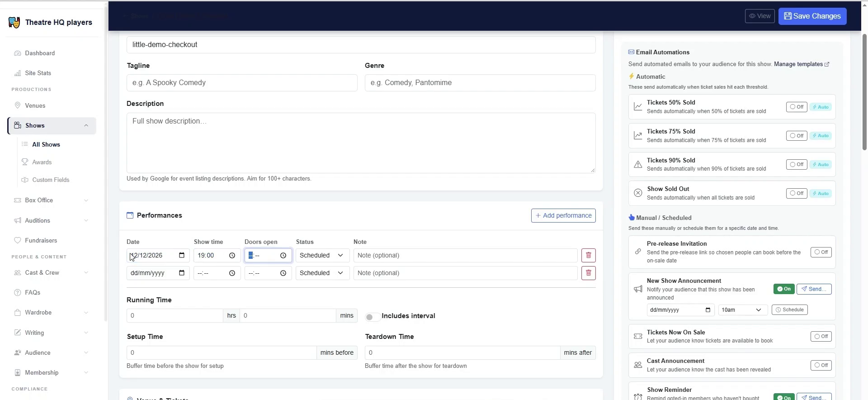Open Status dropdown in first performance row
Screen dimensions: 868x400
coord(322,255)
